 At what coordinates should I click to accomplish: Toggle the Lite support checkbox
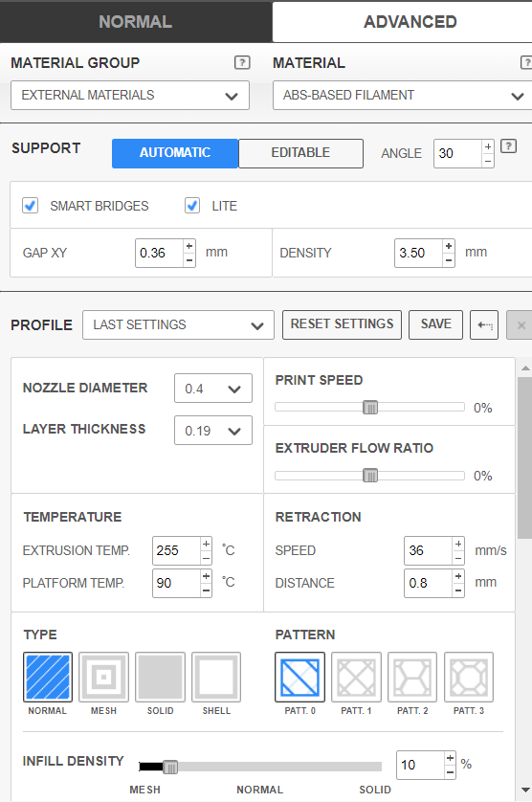coord(192,206)
